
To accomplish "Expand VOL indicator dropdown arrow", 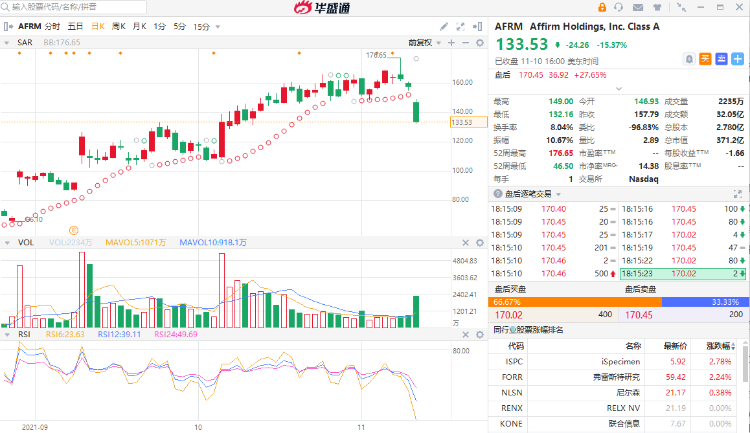I will point(7,243).
